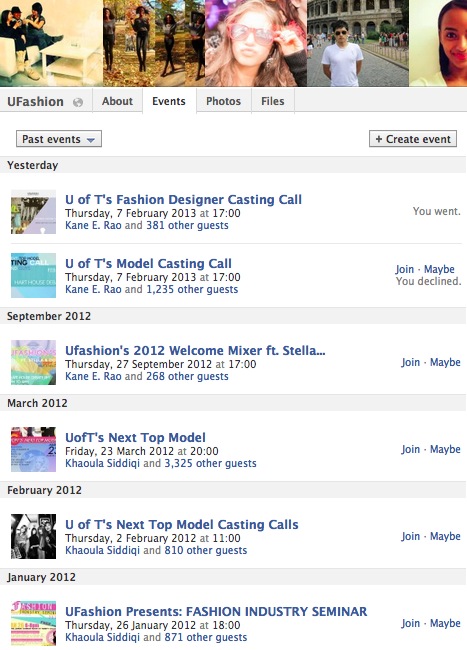Screen dimensions: 467x650
Task: View 810 other guests list
Action: (x=206, y=551)
